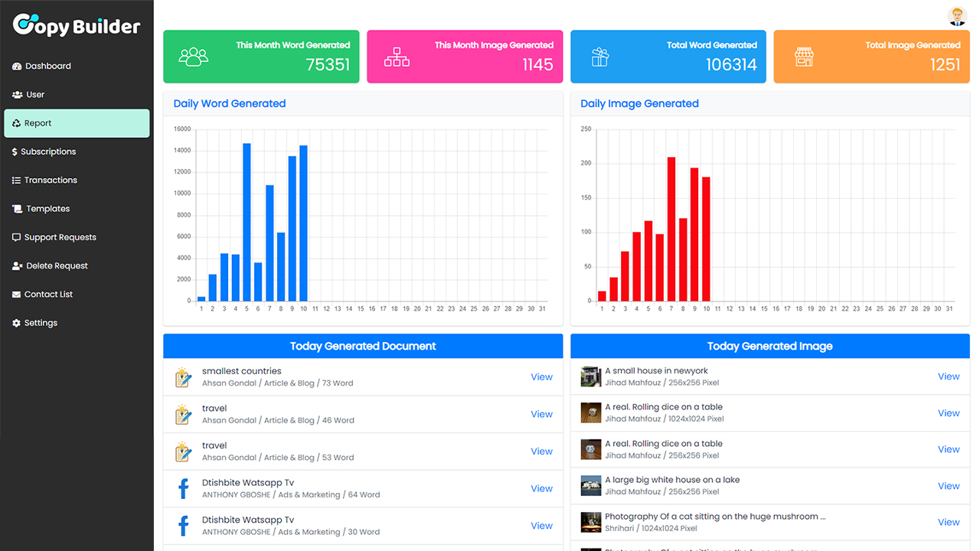Click the store icon on orange stats card
Screen dimensions: 980x551
coord(803,57)
